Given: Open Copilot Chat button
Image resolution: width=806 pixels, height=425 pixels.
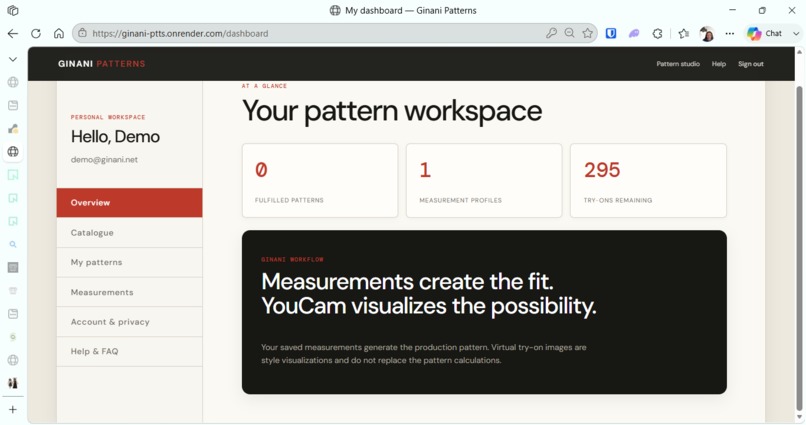Looking at the screenshot, I should (765, 33).
